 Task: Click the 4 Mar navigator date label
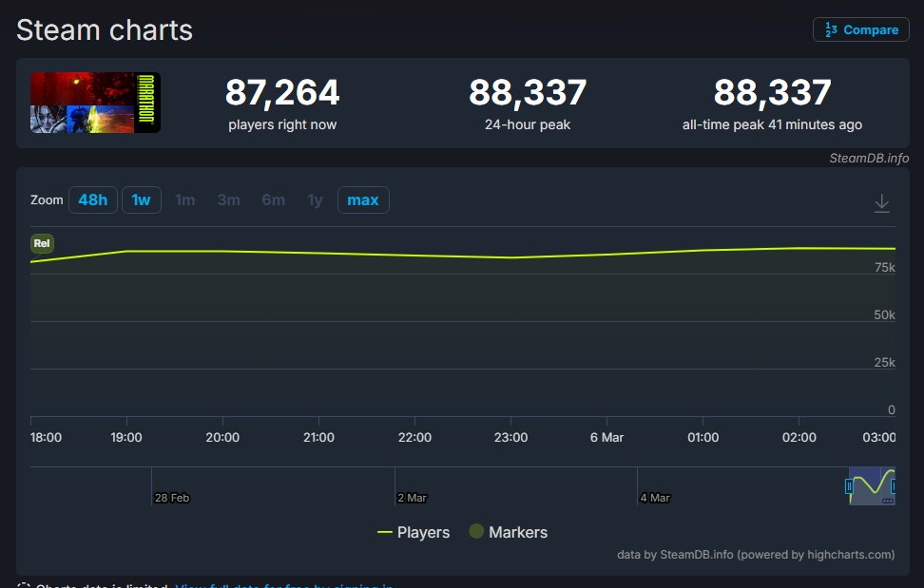tap(655, 498)
